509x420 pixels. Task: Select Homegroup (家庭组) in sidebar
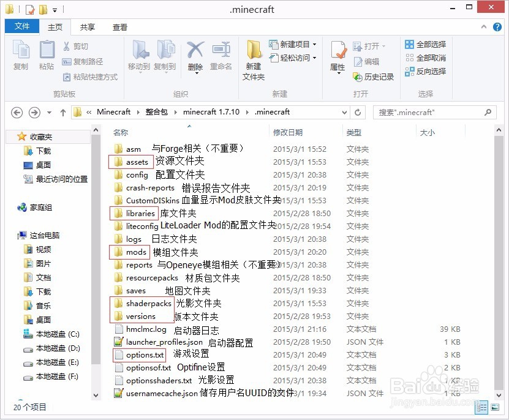[35, 207]
